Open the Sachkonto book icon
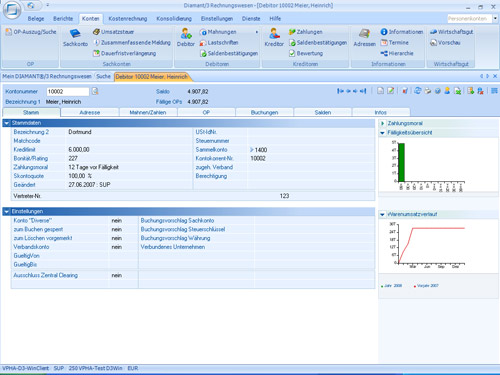The image size is (500, 375). point(75,37)
